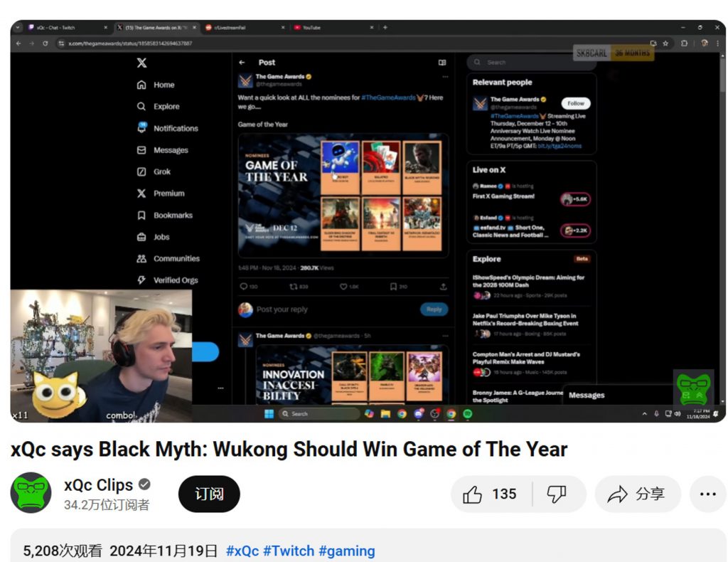
Task: Switch to the xQc - Chat - Twitch tab
Action: pos(68,28)
